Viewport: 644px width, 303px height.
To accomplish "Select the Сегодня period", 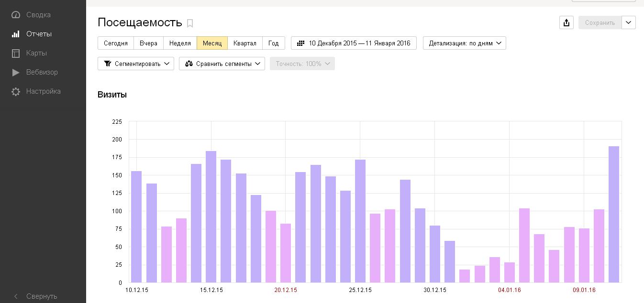I will pos(116,43).
